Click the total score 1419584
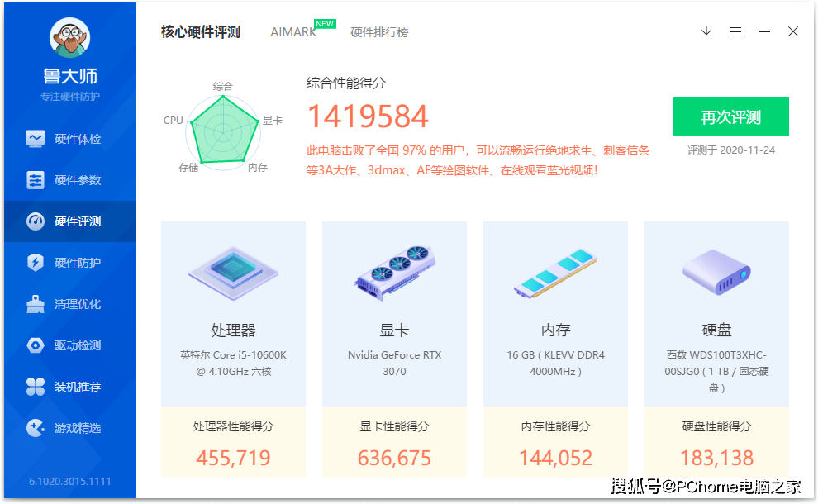The height and width of the screenshot is (504, 818). [368, 116]
